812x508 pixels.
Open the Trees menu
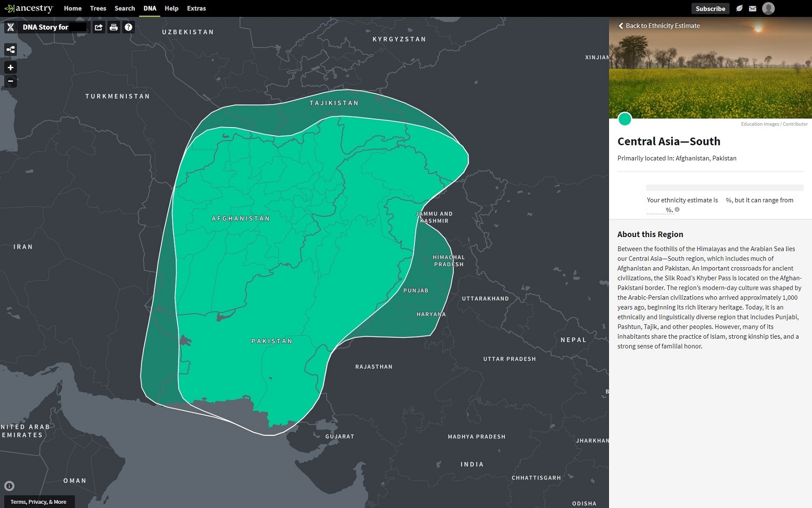[x=98, y=8]
